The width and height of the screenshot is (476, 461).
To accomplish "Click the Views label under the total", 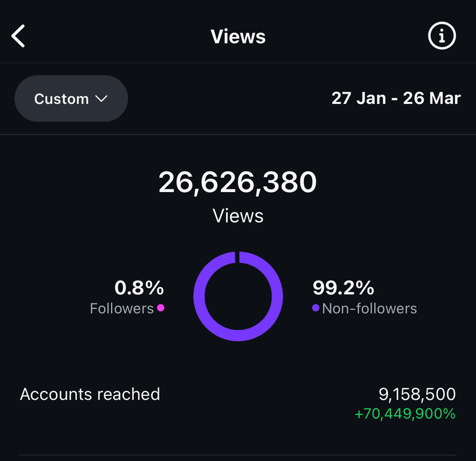I will coord(238,216).
